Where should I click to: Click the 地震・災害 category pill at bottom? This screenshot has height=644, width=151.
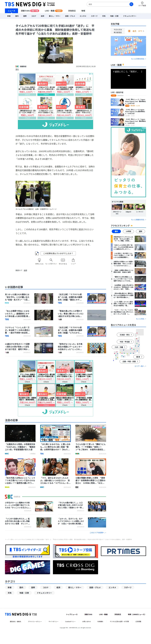point(24,593)
